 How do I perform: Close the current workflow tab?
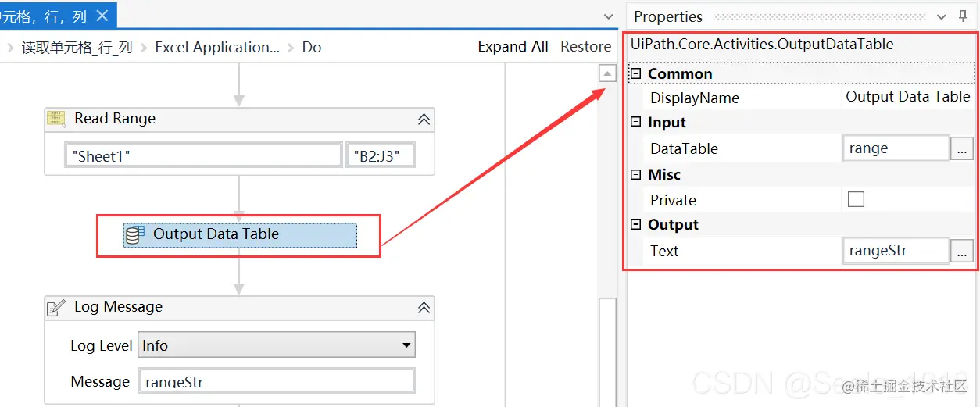(x=102, y=15)
